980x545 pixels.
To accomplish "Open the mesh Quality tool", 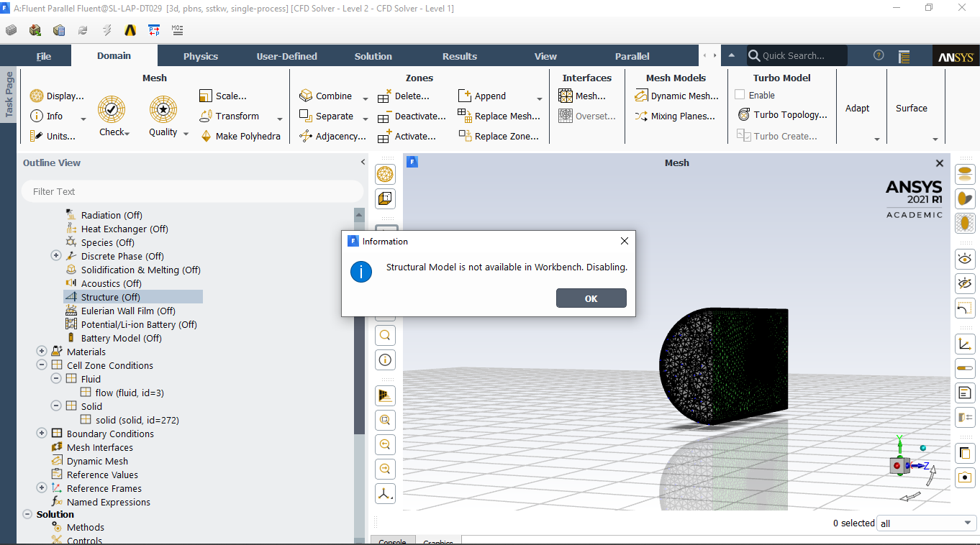I will (163, 114).
